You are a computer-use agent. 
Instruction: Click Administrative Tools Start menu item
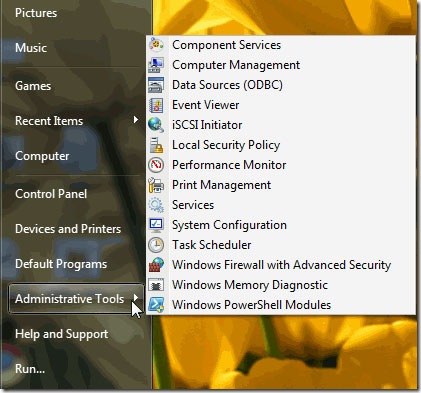tap(76, 299)
